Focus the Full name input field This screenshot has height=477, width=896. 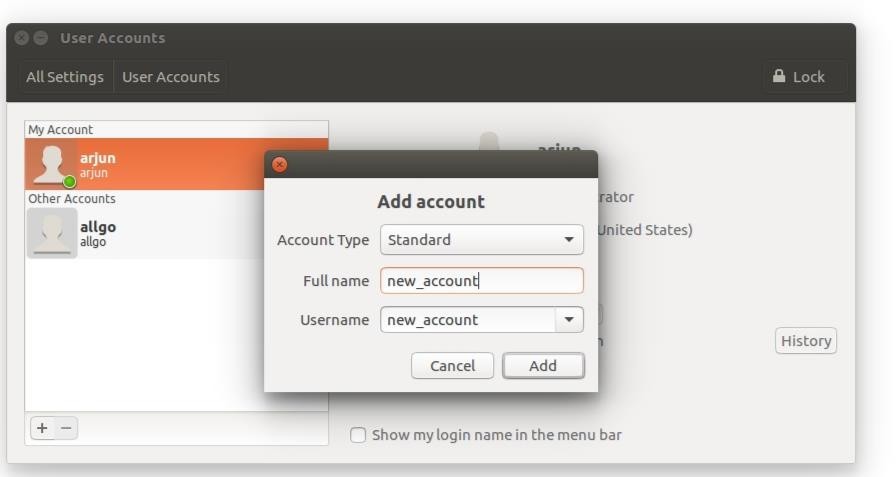click(x=482, y=280)
